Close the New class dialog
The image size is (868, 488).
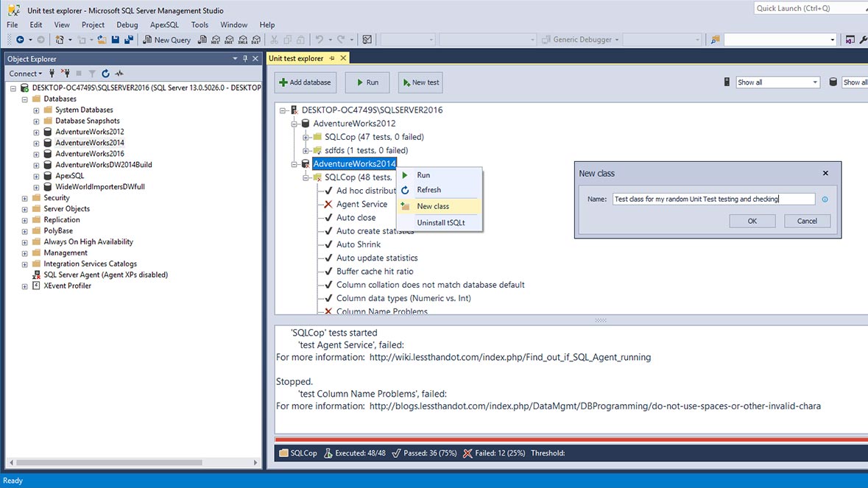(x=825, y=173)
